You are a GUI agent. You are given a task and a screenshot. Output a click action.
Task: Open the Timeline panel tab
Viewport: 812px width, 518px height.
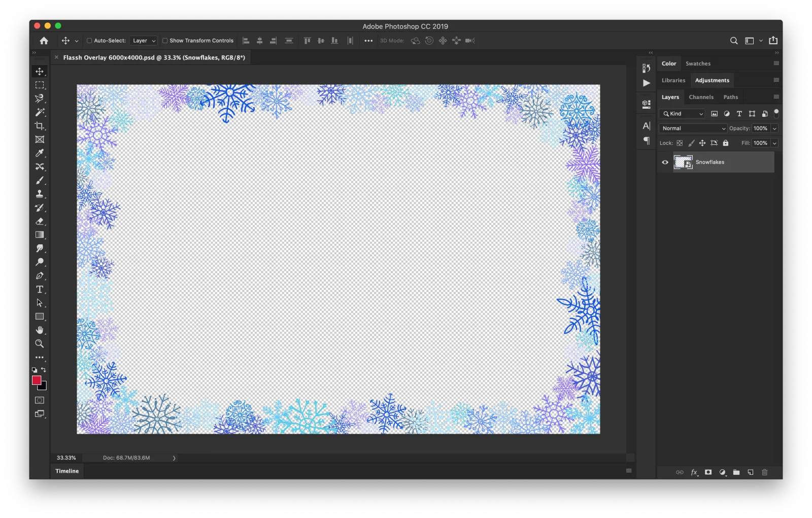click(x=67, y=471)
